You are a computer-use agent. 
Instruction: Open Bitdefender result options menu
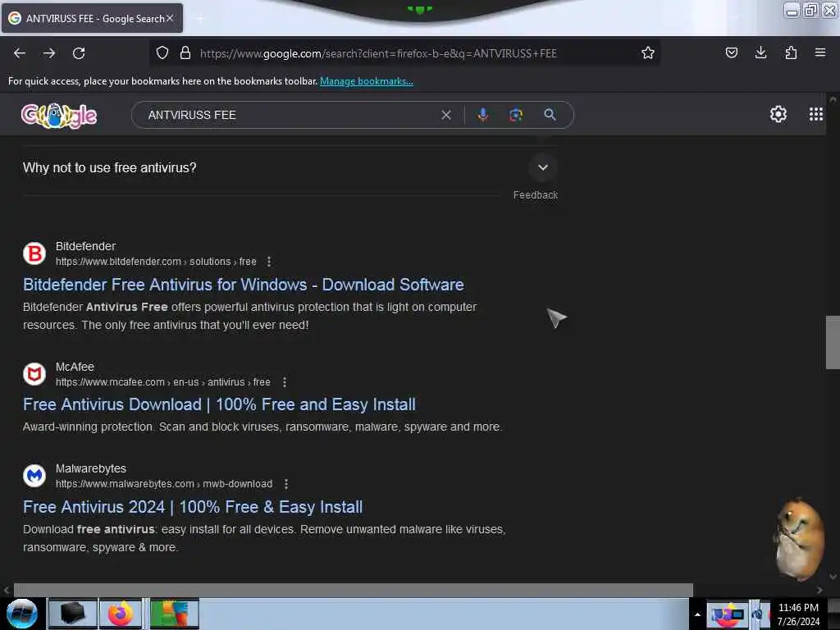(x=269, y=262)
